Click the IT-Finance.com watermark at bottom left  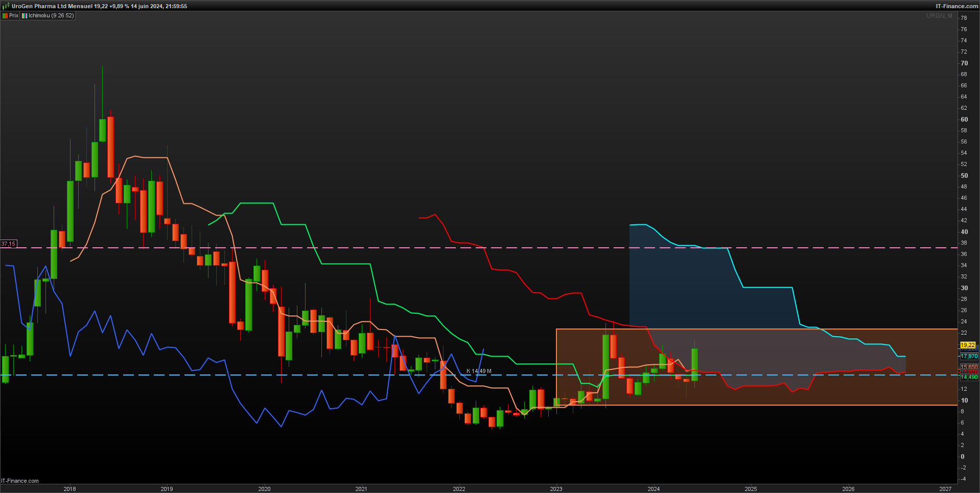click(20, 481)
